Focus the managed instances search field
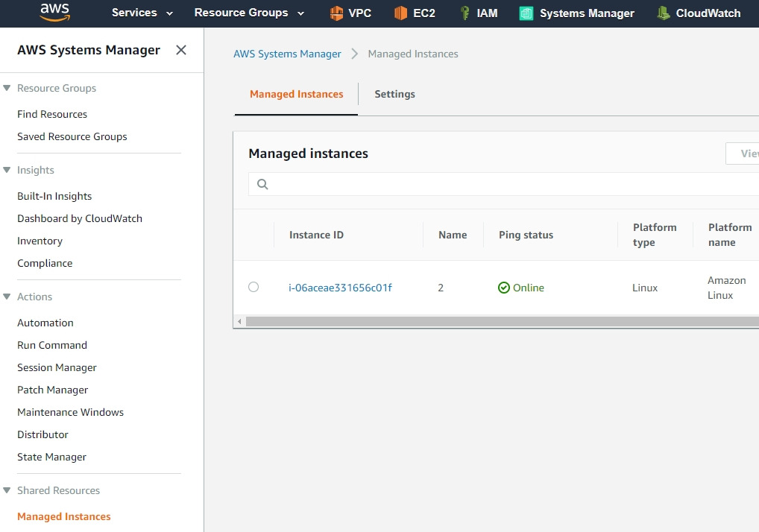This screenshot has height=532, width=759. coord(503,184)
